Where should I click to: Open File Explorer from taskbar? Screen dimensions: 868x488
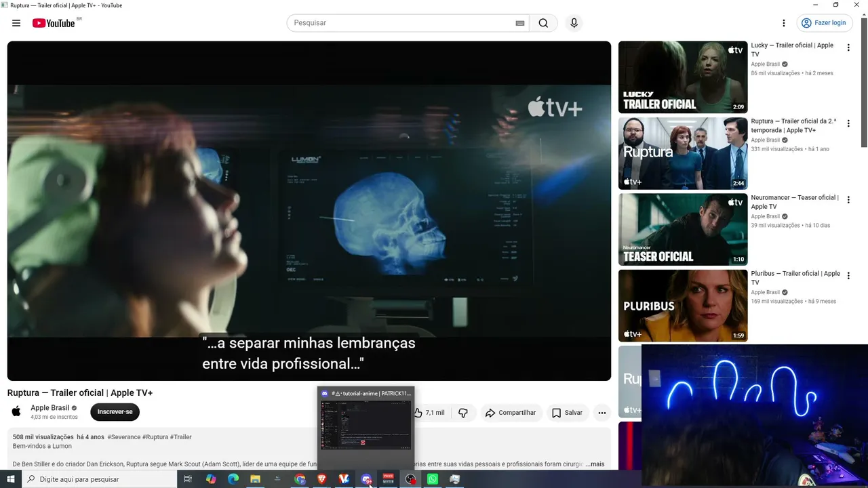pos(255,479)
